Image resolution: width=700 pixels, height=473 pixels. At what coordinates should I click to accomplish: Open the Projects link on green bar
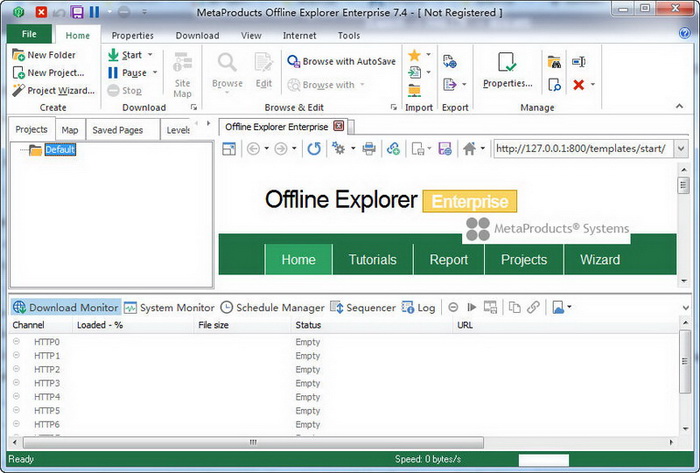tap(524, 260)
